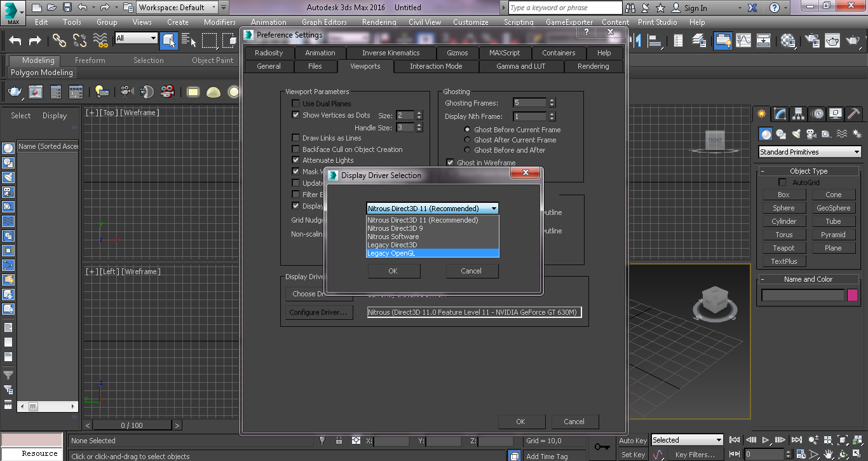The width and height of the screenshot is (868, 461).
Task: Select Cameras category in Create panel
Action: [x=811, y=134]
